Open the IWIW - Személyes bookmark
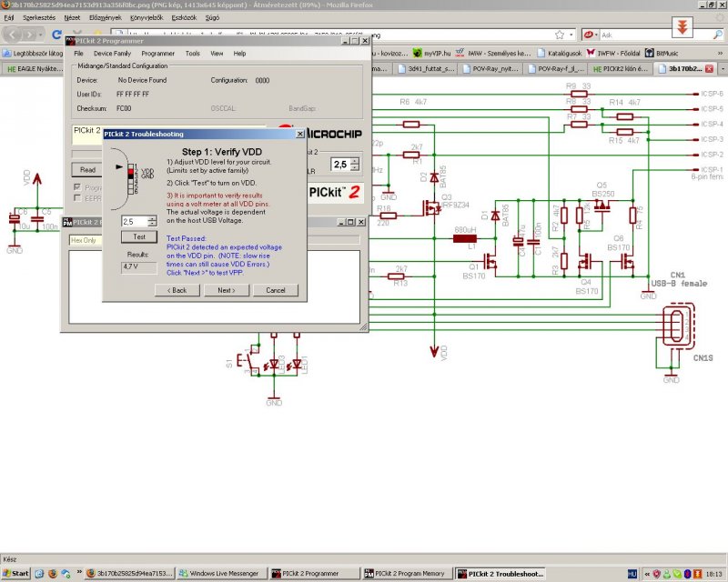Screen dimensions: 728x582 (x=493, y=54)
